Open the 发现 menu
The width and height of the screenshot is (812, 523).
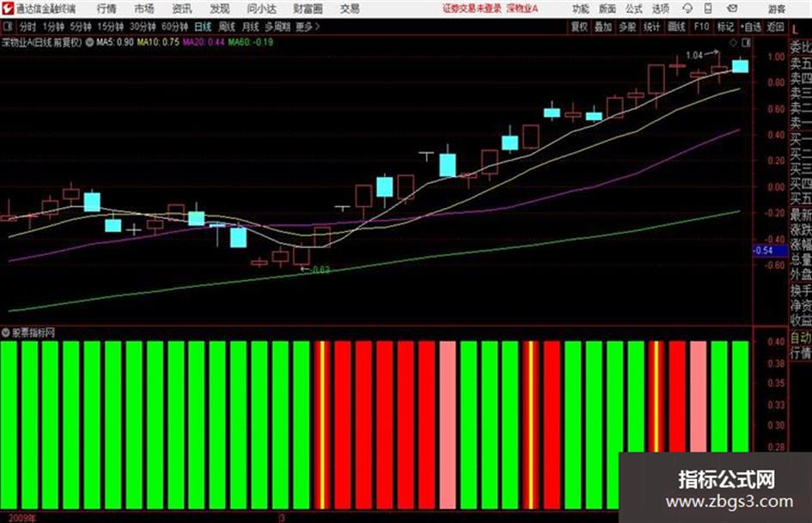220,9
